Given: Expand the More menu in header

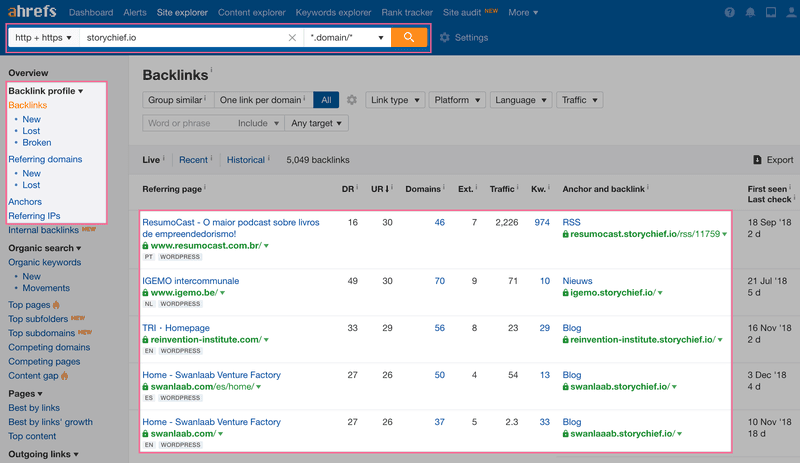Looking at the screenshot, I should [x=523, y=12].
